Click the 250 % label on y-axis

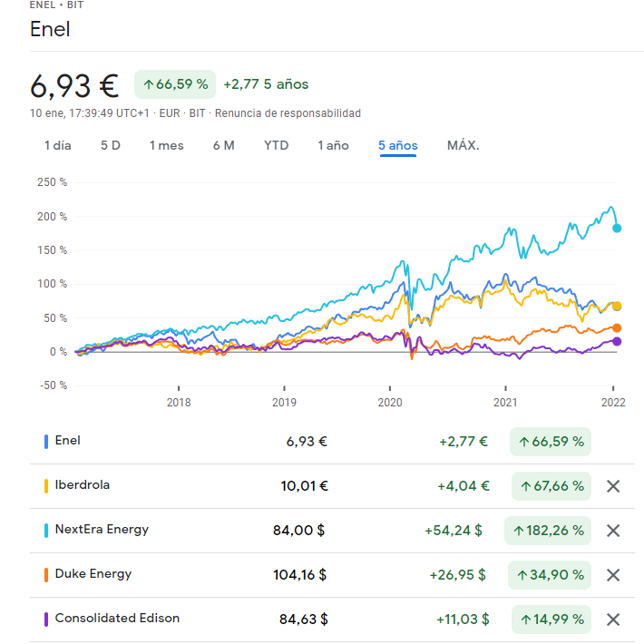pos(53,182)
